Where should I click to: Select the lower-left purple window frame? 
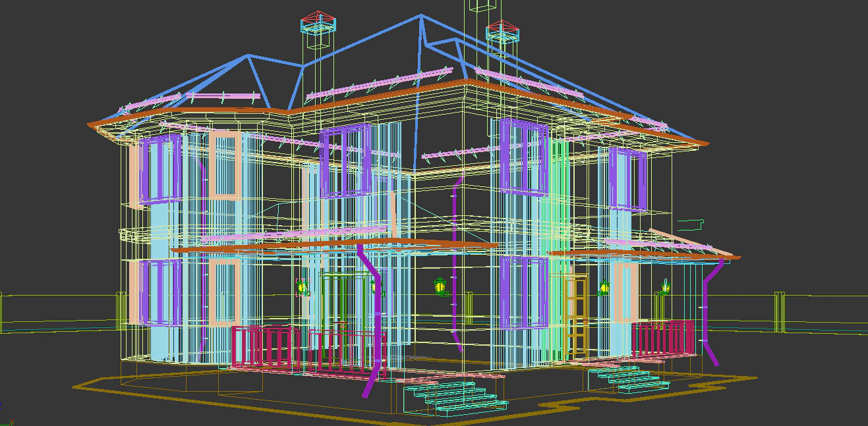pyautogui.click(x=160, y=292)
